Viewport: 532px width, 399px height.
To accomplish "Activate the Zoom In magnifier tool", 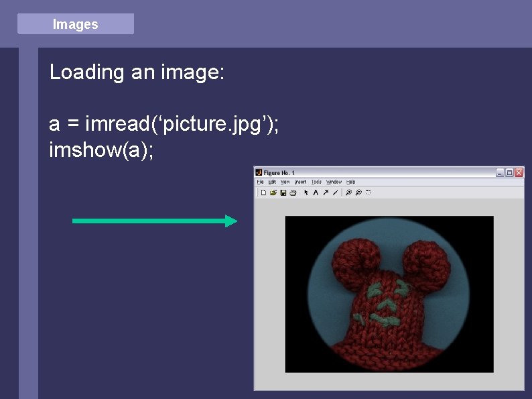I will click(x=348, y=192).
